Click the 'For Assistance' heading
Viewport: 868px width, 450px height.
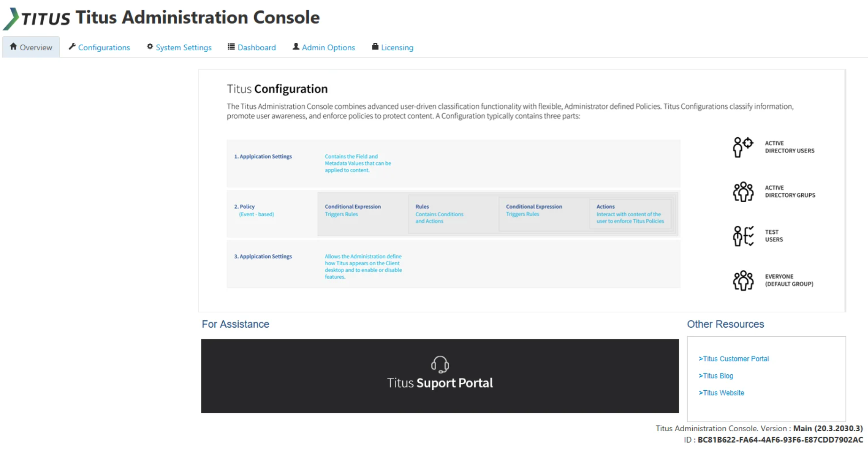click(x=235, y=324)
